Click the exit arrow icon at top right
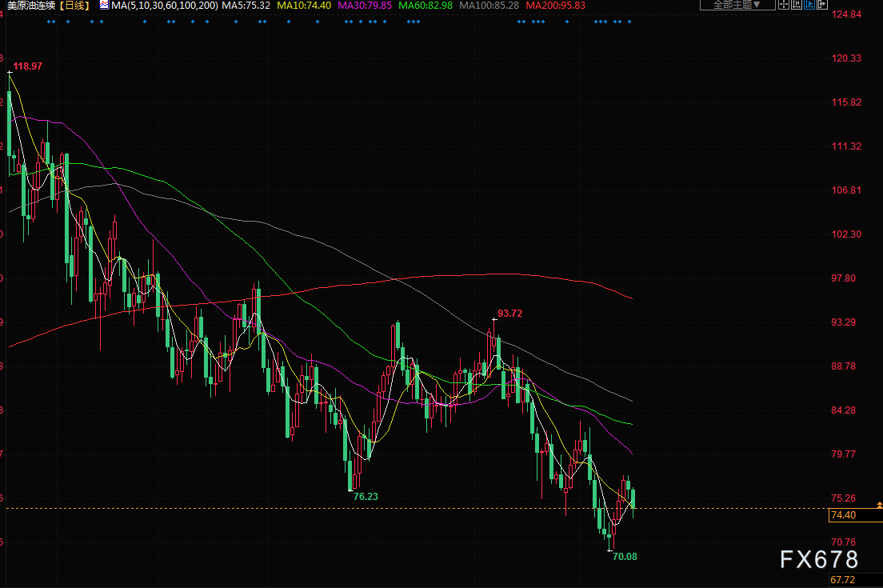This screenshot has width=883, height=588. 822,4
